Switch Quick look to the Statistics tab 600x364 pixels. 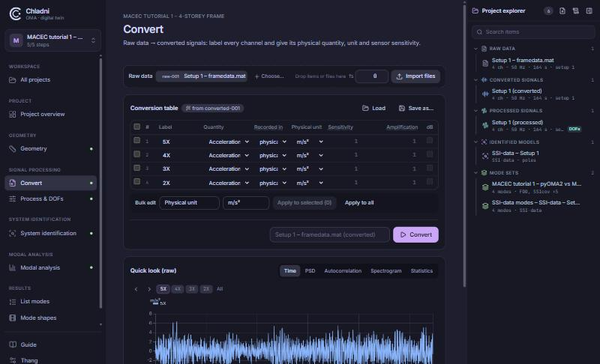pos(421,271)
